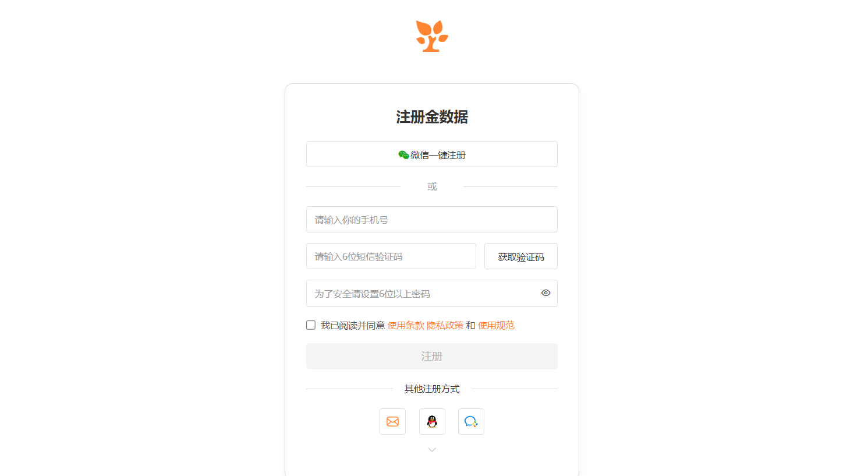Open the 使用规范 link
Screen dimensions: 868x476
tap(496, 325)
